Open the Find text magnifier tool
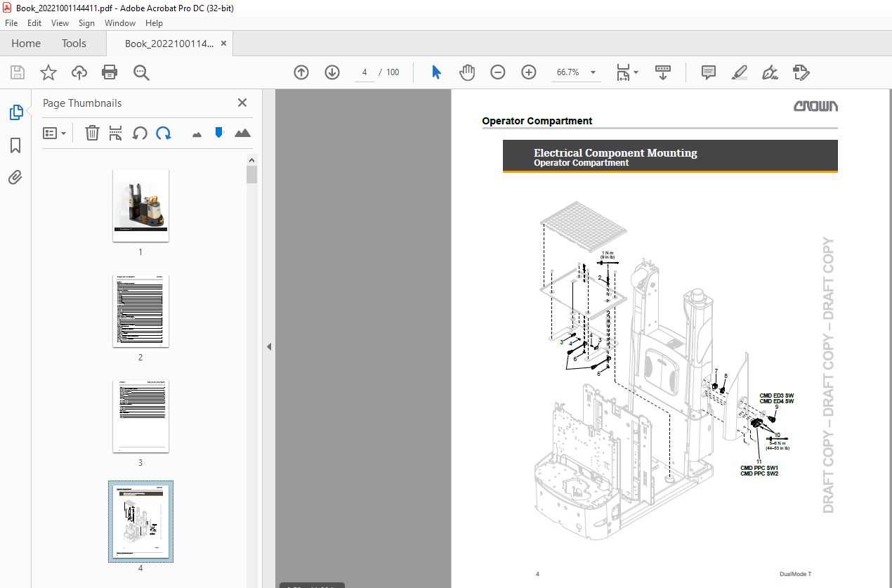Image resolution: width=892 pixels, height=588 pixels. tap(141, 72)
